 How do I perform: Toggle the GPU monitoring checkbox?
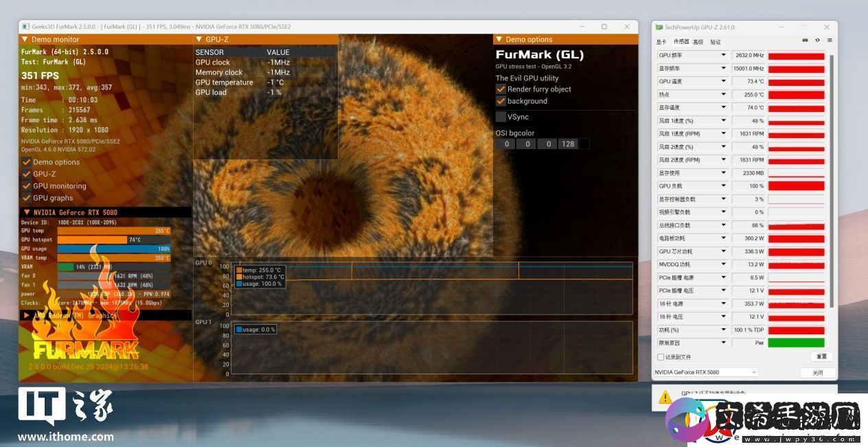click(27, 185)
